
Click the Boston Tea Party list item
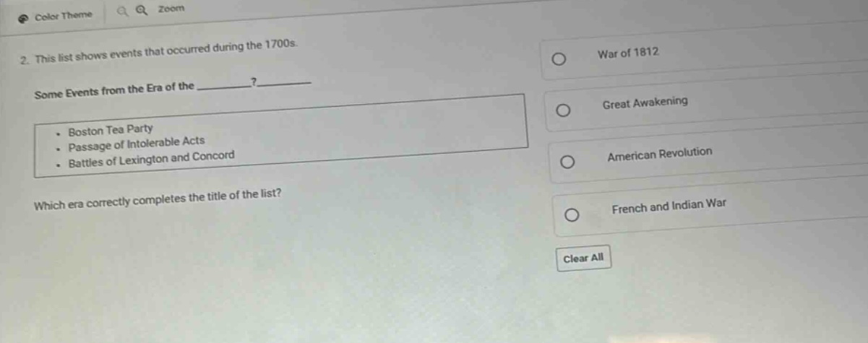coord(111,131)
